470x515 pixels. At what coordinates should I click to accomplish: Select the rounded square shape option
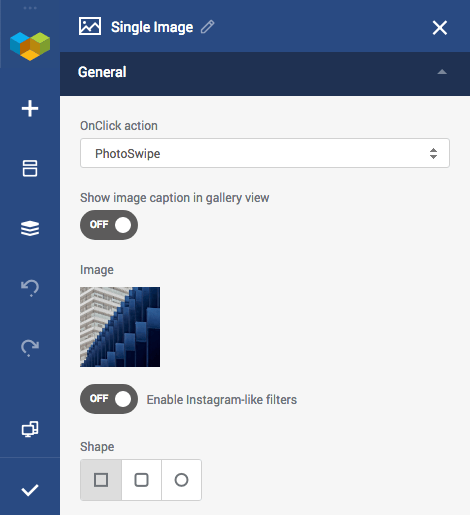click(x=141, y=480)
